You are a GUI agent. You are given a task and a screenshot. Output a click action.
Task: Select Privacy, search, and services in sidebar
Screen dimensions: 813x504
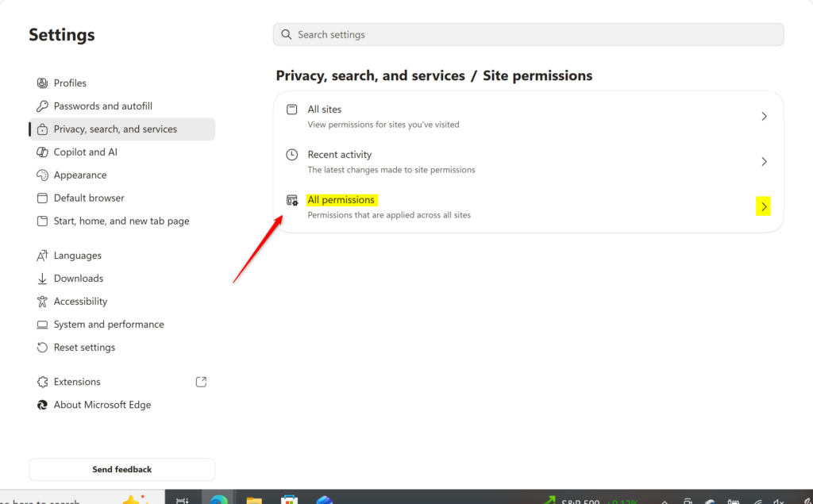121,129
